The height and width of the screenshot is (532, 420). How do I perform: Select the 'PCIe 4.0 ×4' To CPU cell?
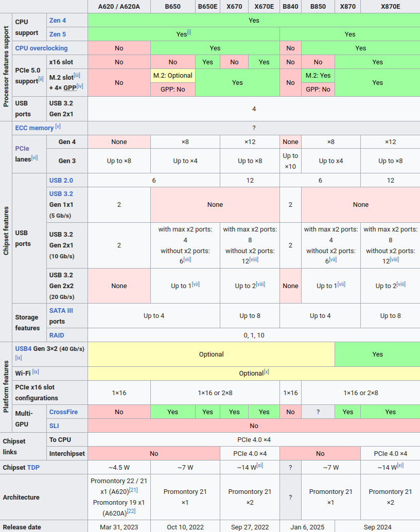[254, 440]
